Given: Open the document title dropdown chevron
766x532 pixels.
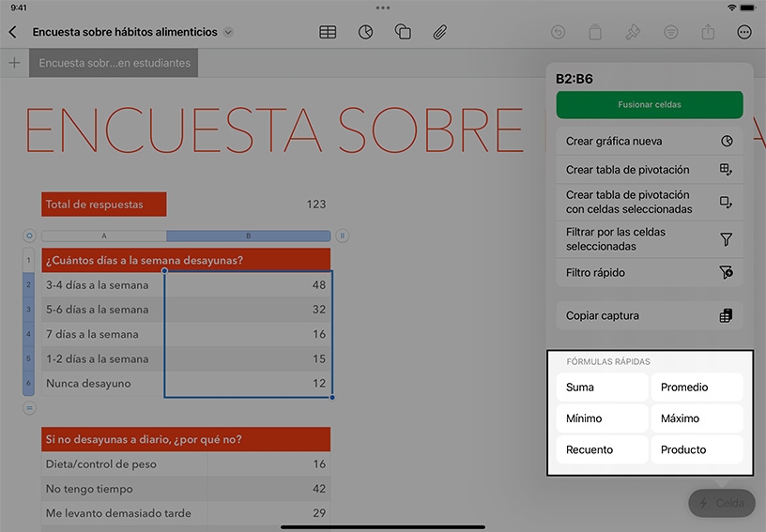Looking at the screenshot, I should [228, 32].
